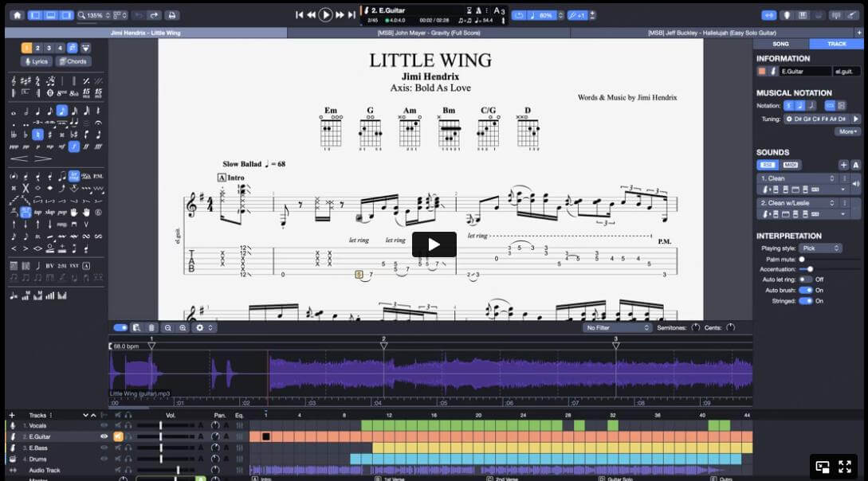This screenshot has height=481, width=868.
Task: Skip forward to the next bar
Action: coord(340,15)
